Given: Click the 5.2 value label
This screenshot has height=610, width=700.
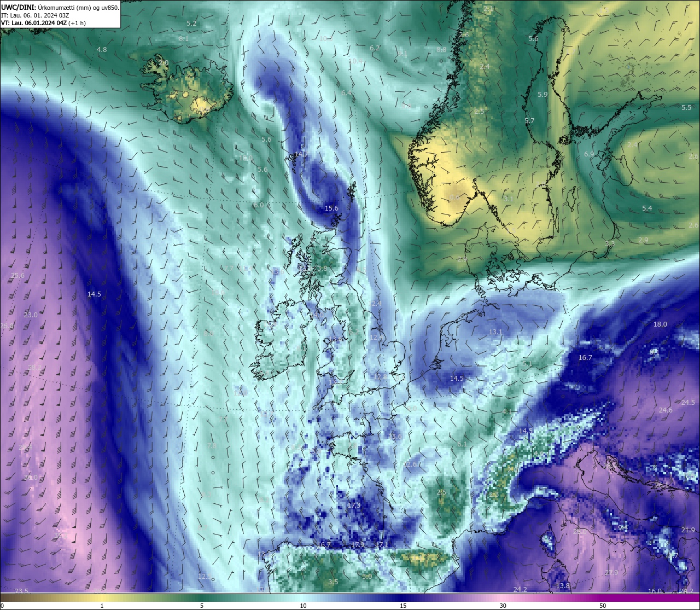Looking at the screenshot, I should click(191, 23).
